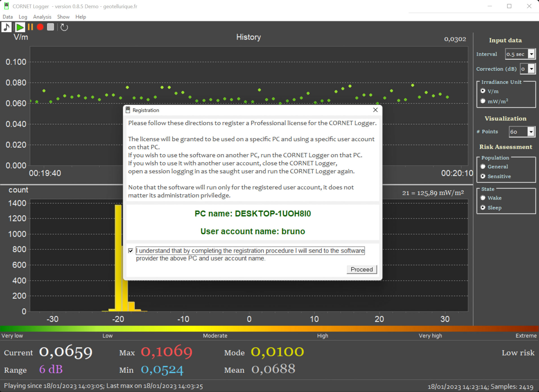Uncheck the registration understanding checkbox
Image resolution: width=539 pixels, height=392 pixels.
click(131, 251)
